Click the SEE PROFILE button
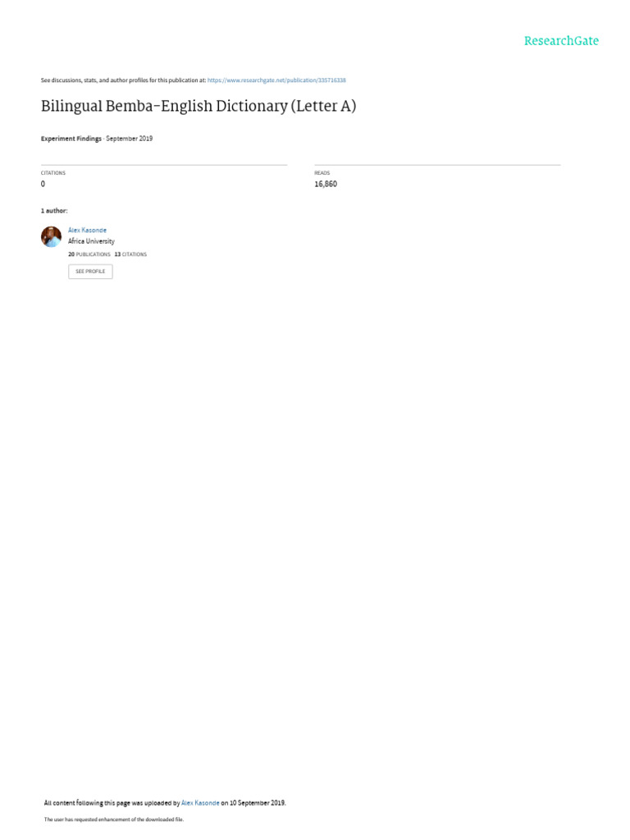 90,272
